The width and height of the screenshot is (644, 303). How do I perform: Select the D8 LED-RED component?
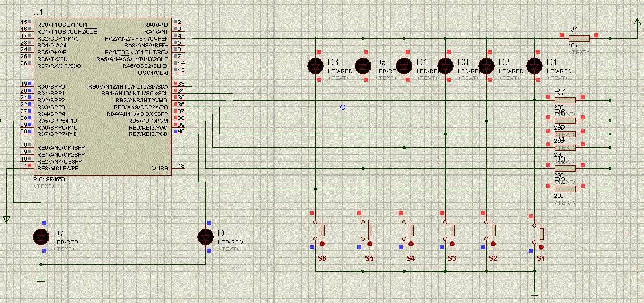tap(205, 237)
